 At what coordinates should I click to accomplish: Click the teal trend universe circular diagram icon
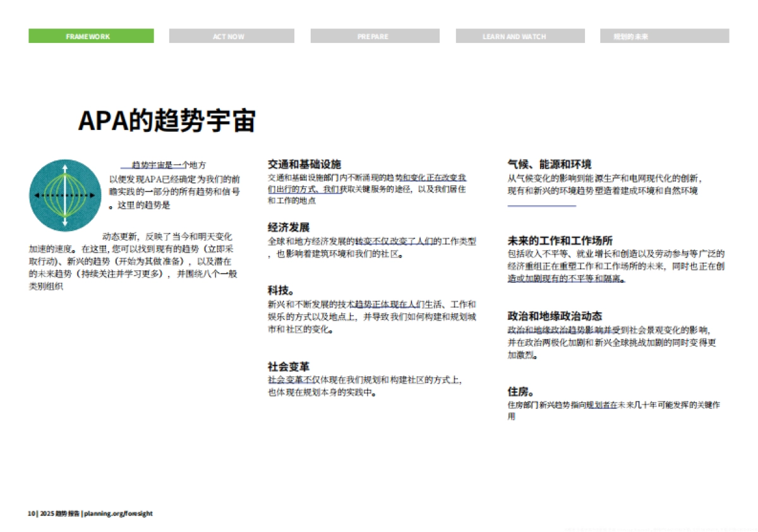pyautogui.click(x=63, y=194)
